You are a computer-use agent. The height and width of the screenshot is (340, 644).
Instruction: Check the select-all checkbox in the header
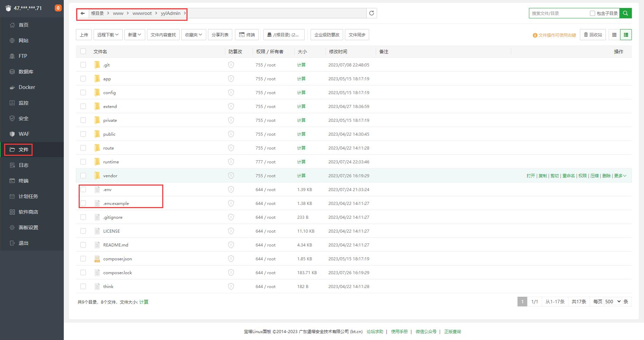(x=83, y=51)
